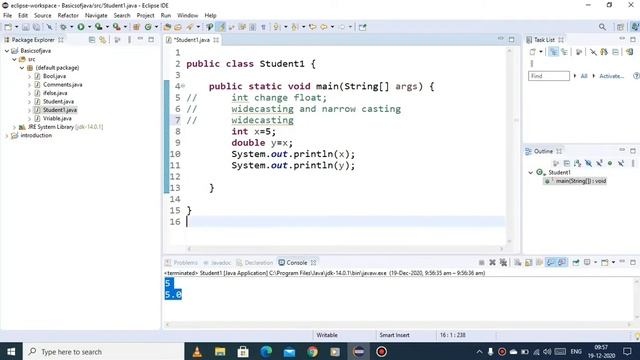Click the Coverage launch icon

click(98, 27)
